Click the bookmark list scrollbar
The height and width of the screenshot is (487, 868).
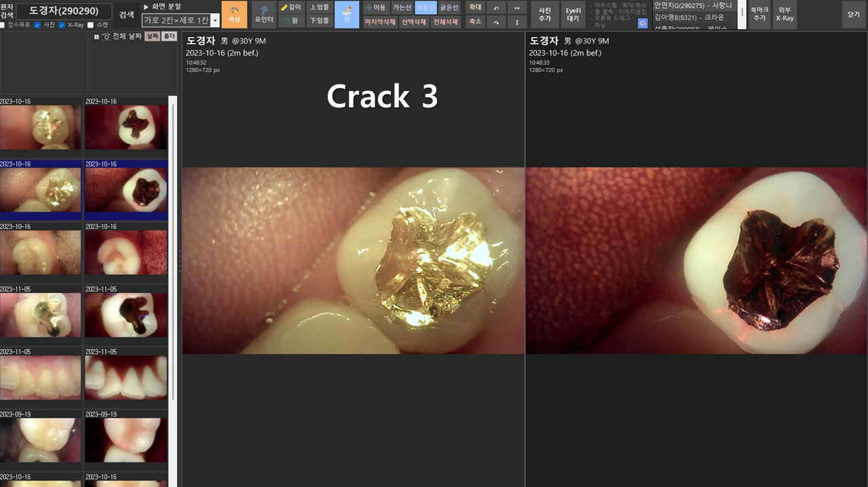point(742,14)
